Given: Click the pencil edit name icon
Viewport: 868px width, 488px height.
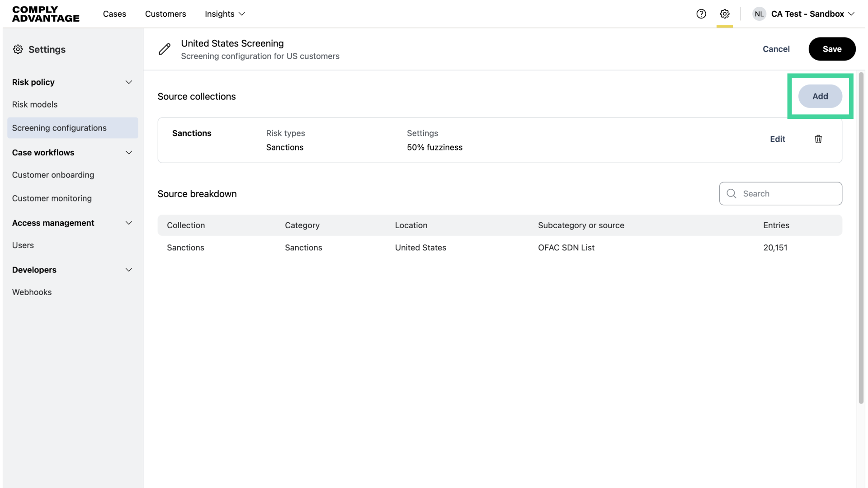Looking at the screenshot, I should (165, 49).
